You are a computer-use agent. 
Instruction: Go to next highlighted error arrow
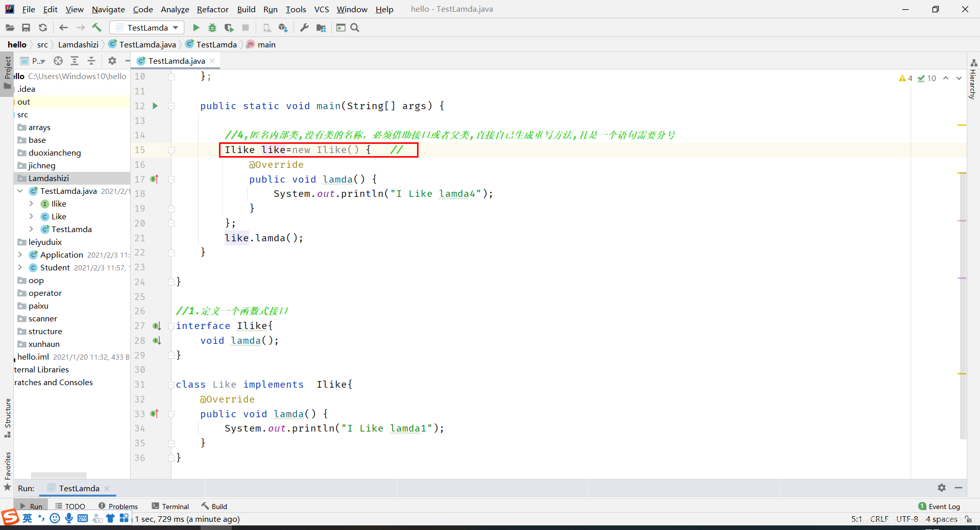[959, 78]
